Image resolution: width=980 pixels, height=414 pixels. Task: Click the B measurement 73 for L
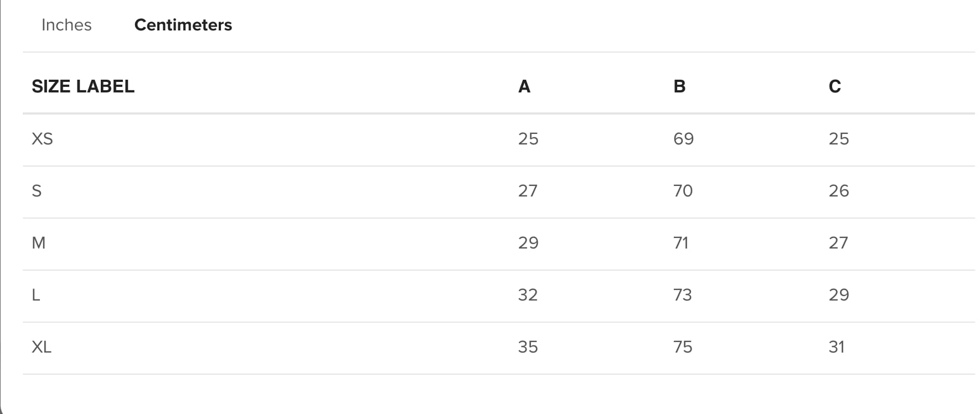[x=683, y=295]
